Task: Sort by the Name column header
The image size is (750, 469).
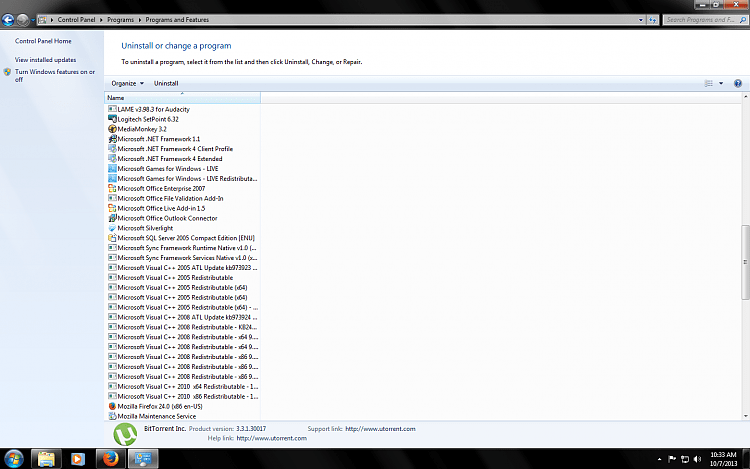Action: tap(182, 98)
